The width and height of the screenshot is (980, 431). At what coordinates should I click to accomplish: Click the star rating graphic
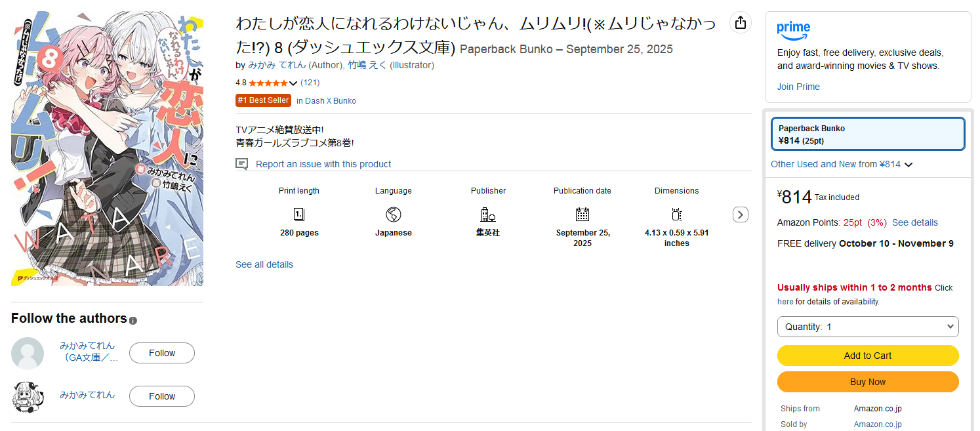click(x=268, y=83)
